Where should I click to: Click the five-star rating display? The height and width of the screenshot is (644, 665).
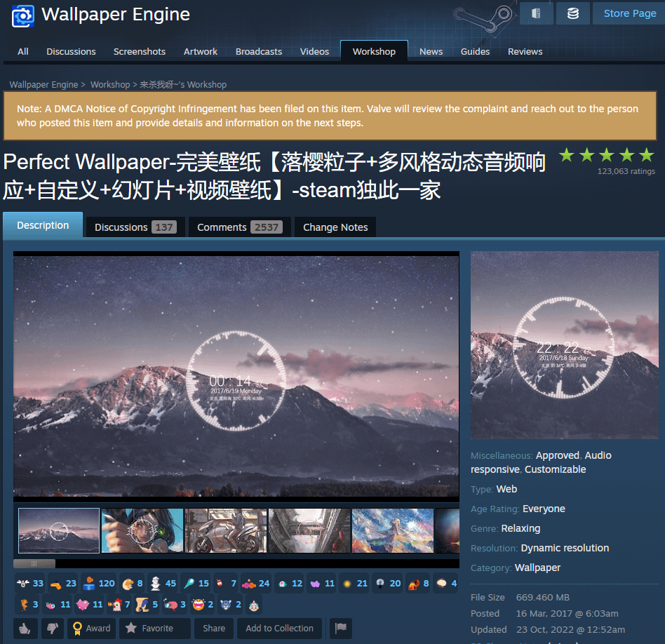pos(607,155)
